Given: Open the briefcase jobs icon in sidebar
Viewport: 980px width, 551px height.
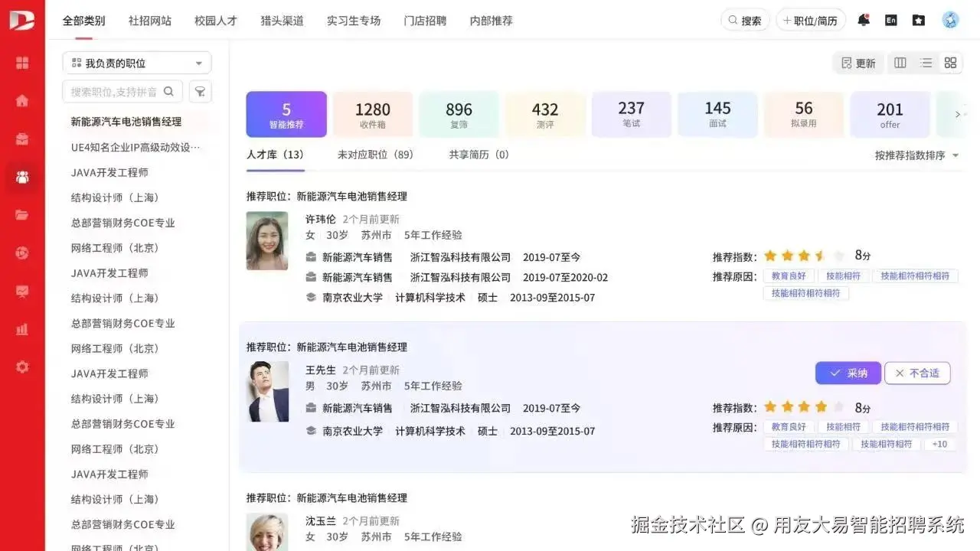Looking at the screenshot, I should pyautogui.click(x=22, y=139).
